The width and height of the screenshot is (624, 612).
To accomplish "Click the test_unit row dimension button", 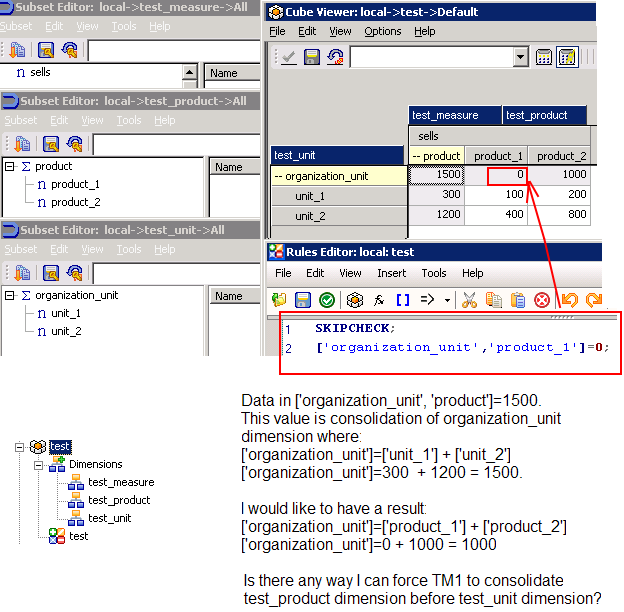I will 337,155.
